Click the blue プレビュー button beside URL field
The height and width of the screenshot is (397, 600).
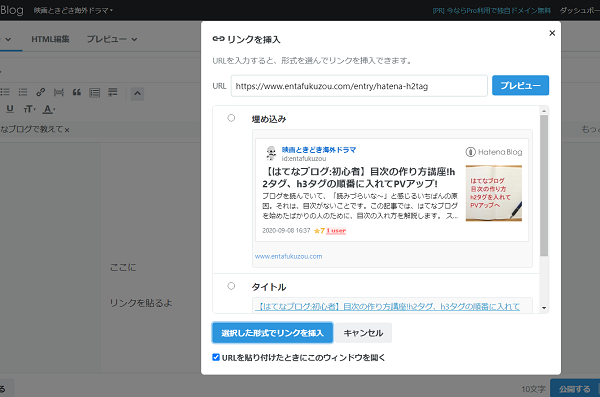click(x=520, y=85)
